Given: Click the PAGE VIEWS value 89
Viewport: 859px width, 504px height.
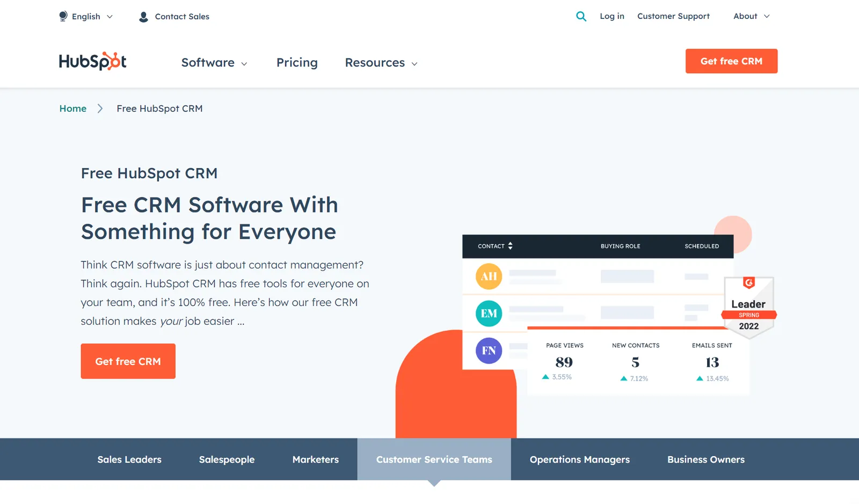Looking at the screenshot, I should coord(564,362).
